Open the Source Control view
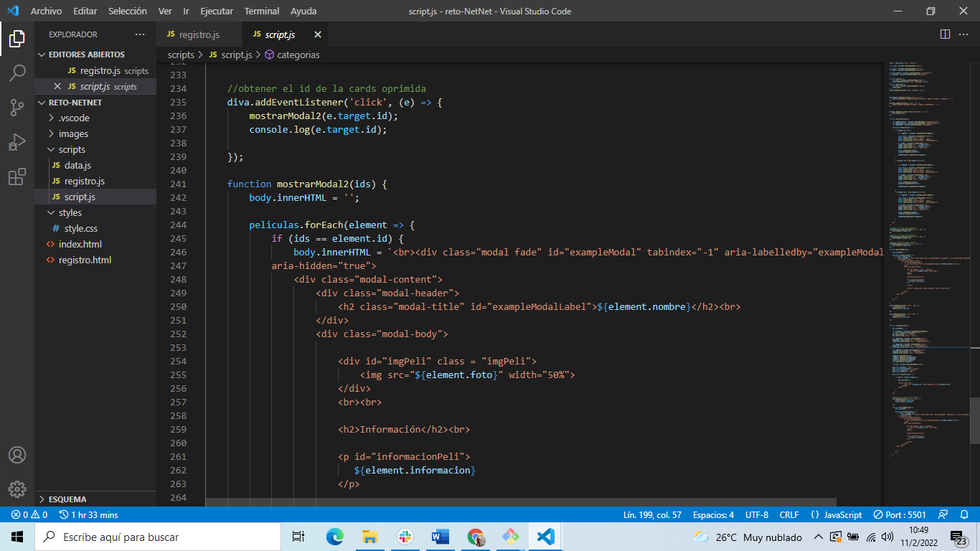 17,108
